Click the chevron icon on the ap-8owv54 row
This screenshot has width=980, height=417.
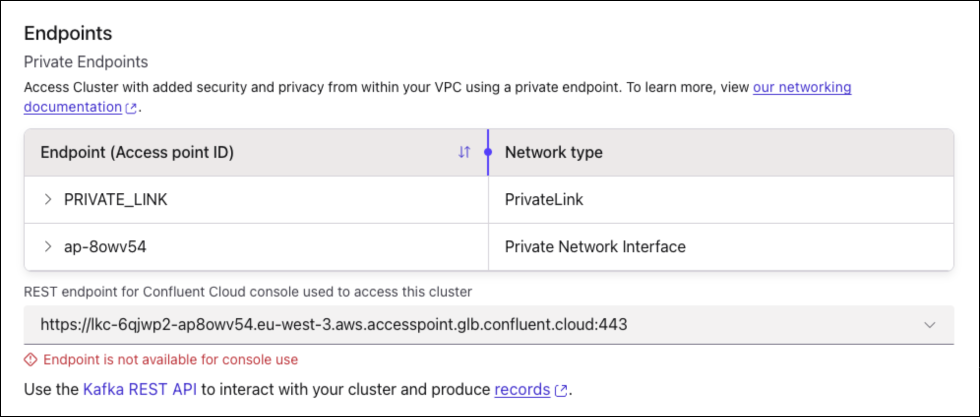coord(48,246)
